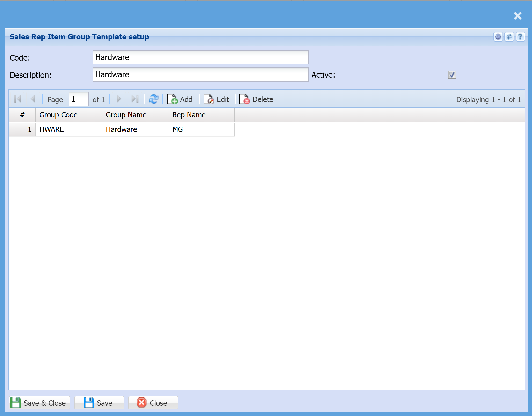This screenshot has height=416, width=532.
Task: Open the gear settings icon in the panel header
Action: 498,37
